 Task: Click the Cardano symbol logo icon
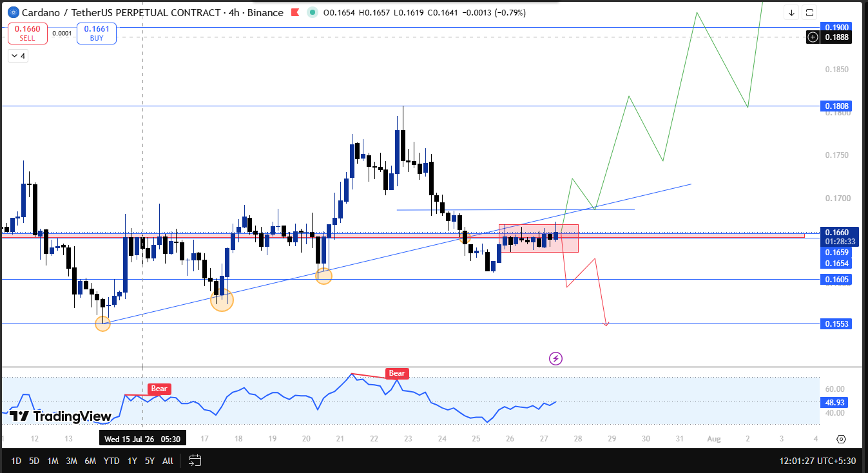(12, 12)
